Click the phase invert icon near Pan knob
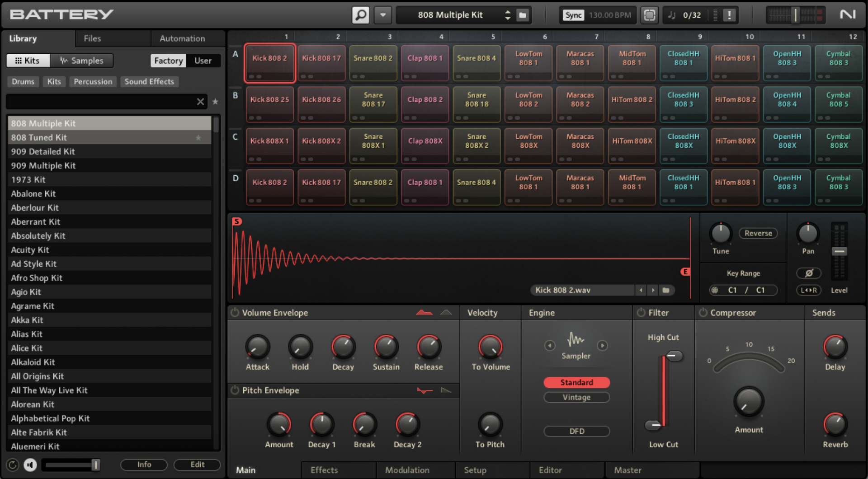This screenshot has width=868, height=479. (809, 273)
